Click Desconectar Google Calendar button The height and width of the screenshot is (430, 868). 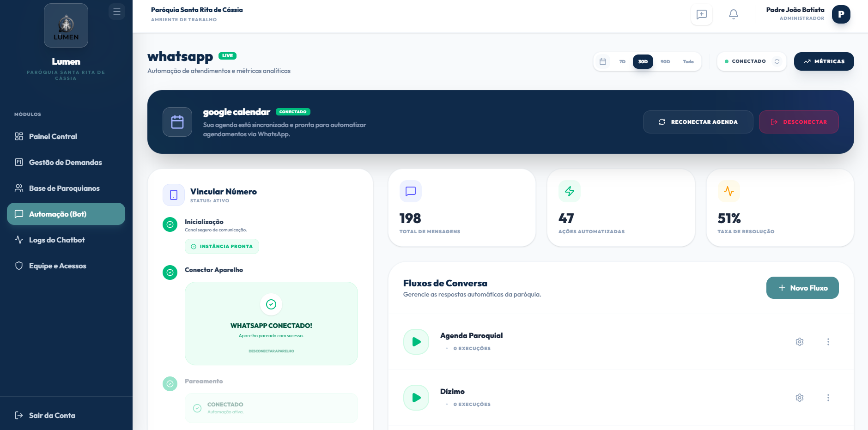point(798,122)
